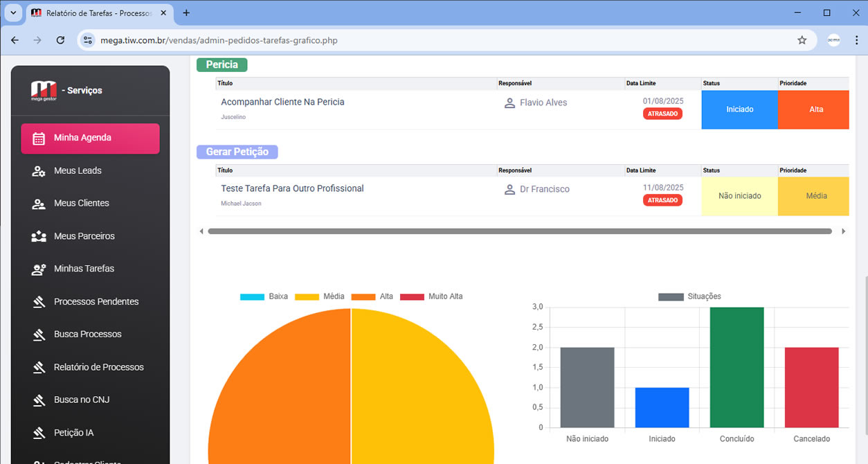
Task: Click the Mega Gestor logo
Action: click(44, 91)
